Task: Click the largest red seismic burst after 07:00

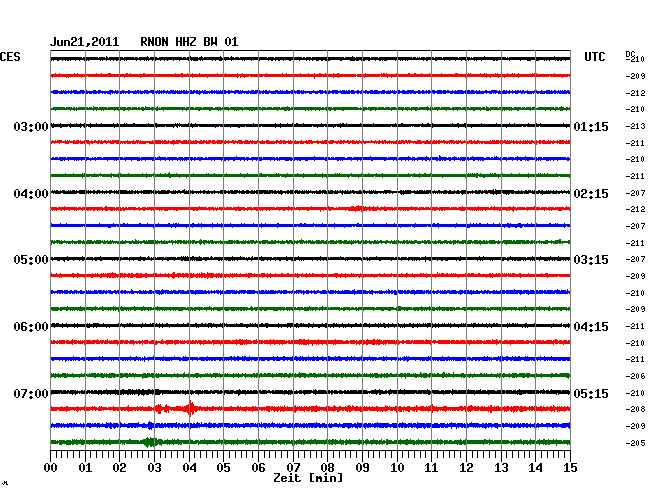Action: 190,409
